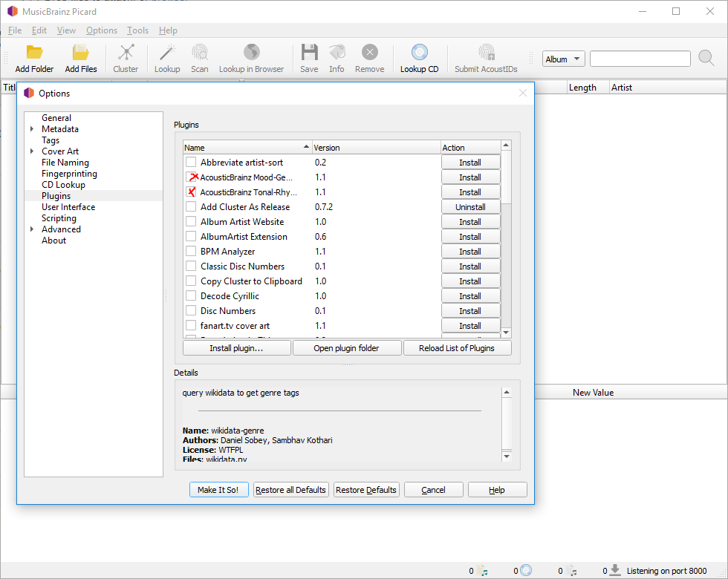Click the files count icon in status bar
This screenshot has height=579, width=728.
coord(482,571)
